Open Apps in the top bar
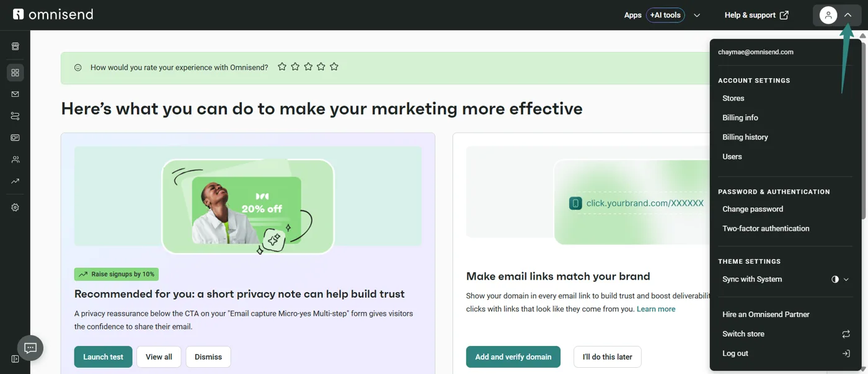 (632, 15)
